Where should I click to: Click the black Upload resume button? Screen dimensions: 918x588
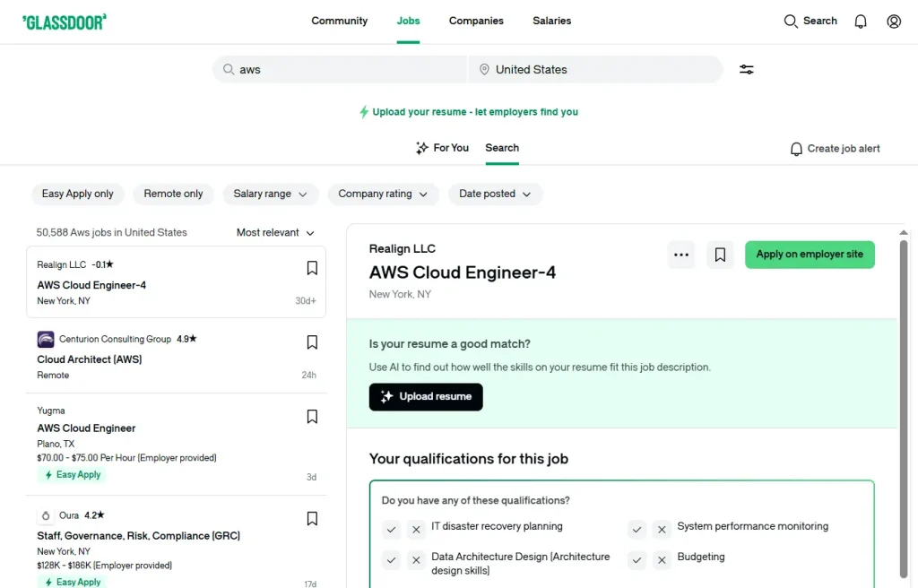click(426, 397)
